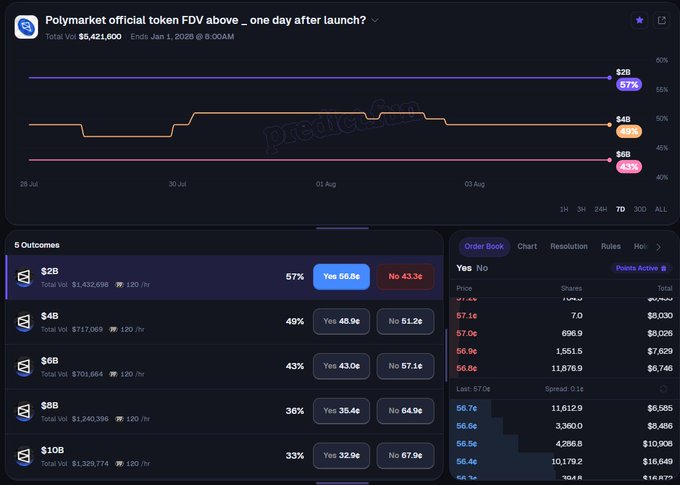This screenshot has height=485, width=680.
Task: Click the Total Vol $5,421,600 text
Action: tap(83, 36)
